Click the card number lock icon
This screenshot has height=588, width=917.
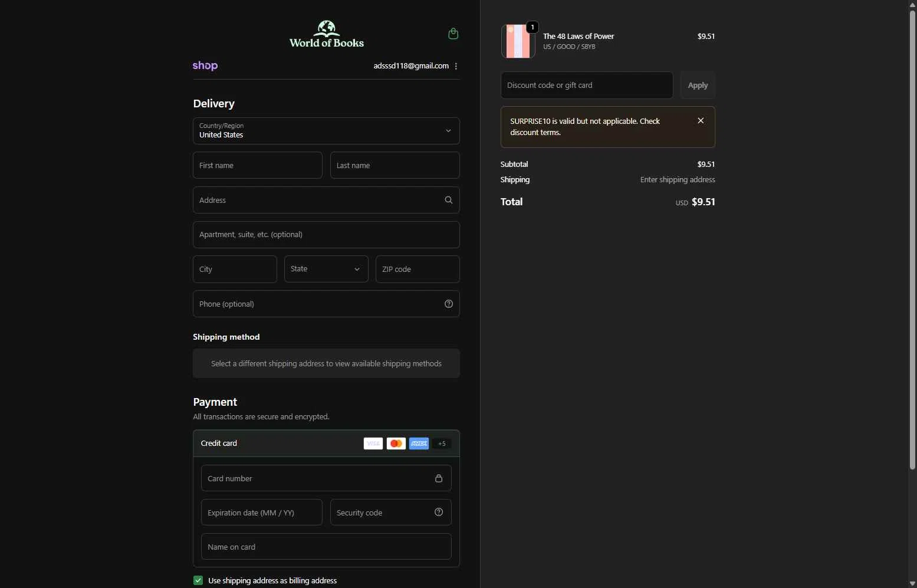coord(439,478)
